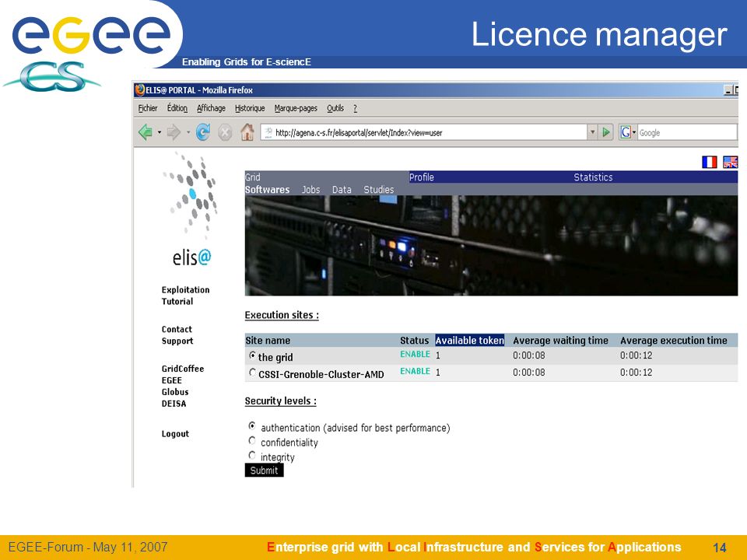Click the URL address bar field
This screenshot has width=747, height=560.
tap(424, 132)
